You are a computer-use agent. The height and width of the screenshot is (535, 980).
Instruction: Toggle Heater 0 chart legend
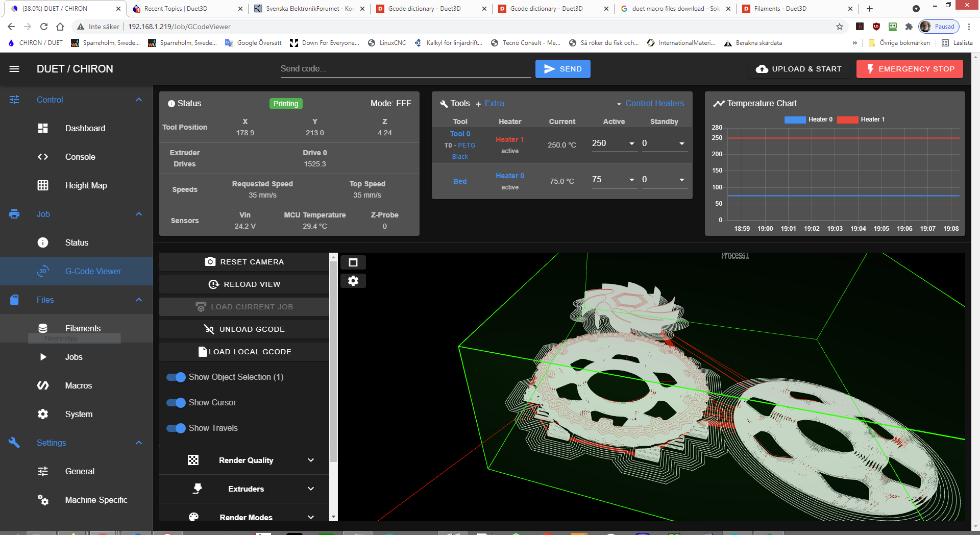[808, 119]
